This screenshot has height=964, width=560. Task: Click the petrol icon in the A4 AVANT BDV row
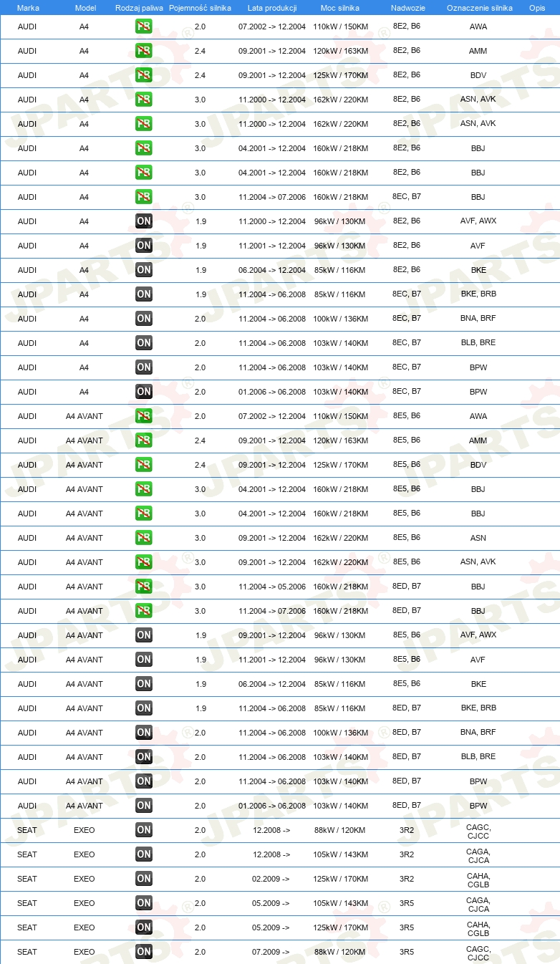[x=143, y=465]
